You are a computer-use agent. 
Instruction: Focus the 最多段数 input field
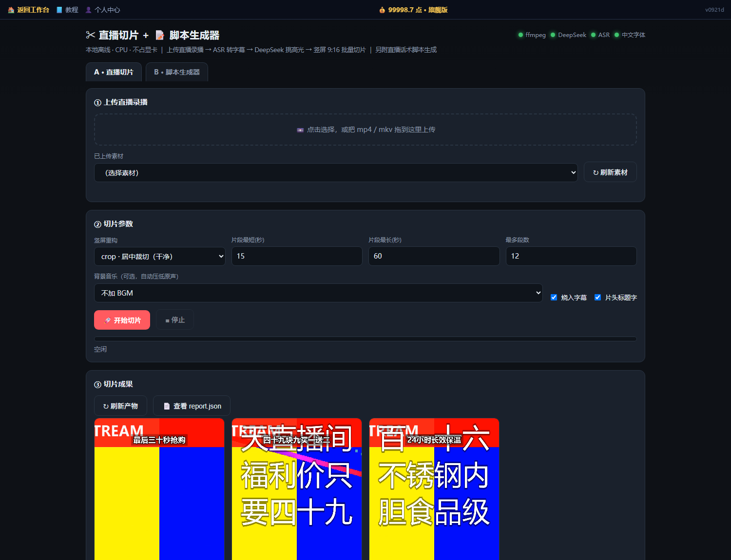coord(571,256)
